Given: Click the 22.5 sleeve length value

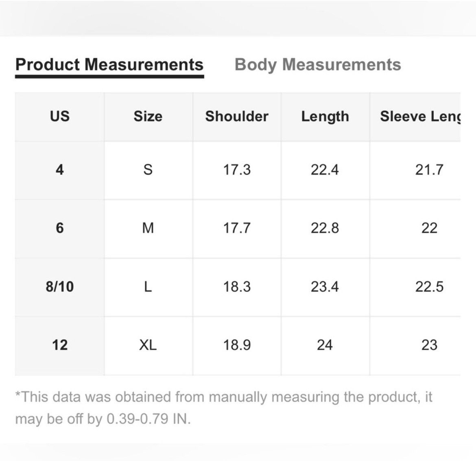Looking at the screenshot, I should (429, 287).
